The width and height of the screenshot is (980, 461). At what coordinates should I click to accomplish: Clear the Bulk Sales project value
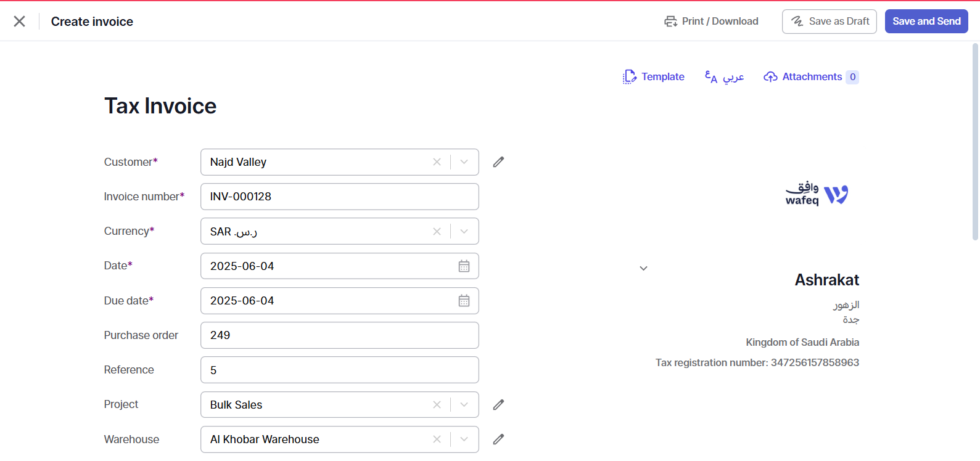click(437, 405)
